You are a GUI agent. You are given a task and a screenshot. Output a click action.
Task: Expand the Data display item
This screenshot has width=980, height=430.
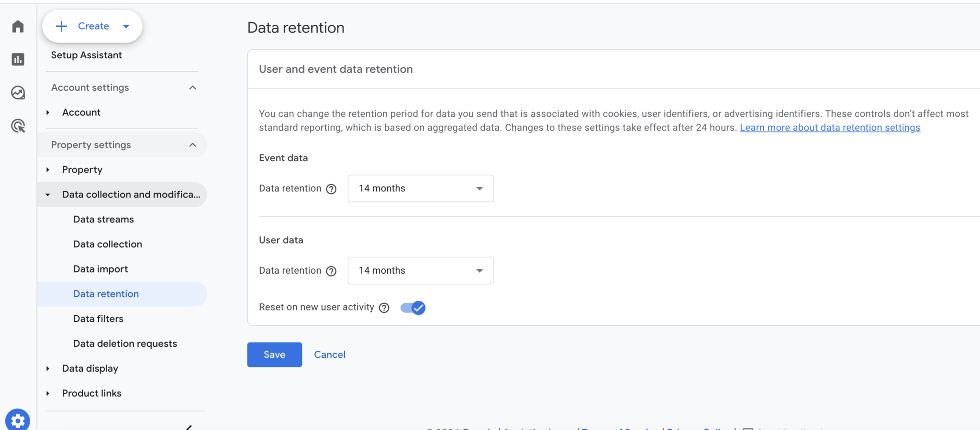[48, 368]
